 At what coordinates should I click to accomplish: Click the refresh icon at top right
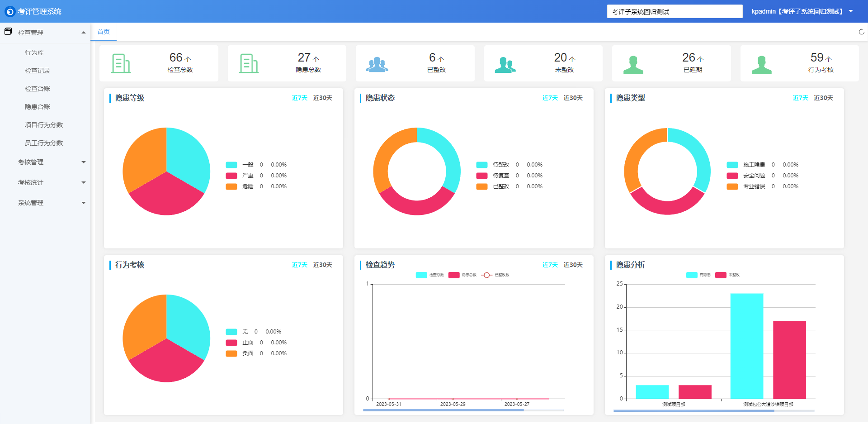click(x=861, y=32)
